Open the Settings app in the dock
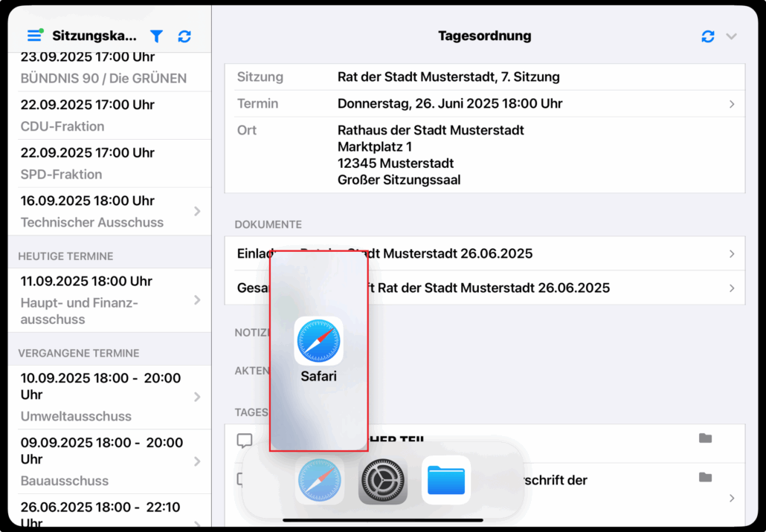766x532 pixels. (x=383, y=481)
